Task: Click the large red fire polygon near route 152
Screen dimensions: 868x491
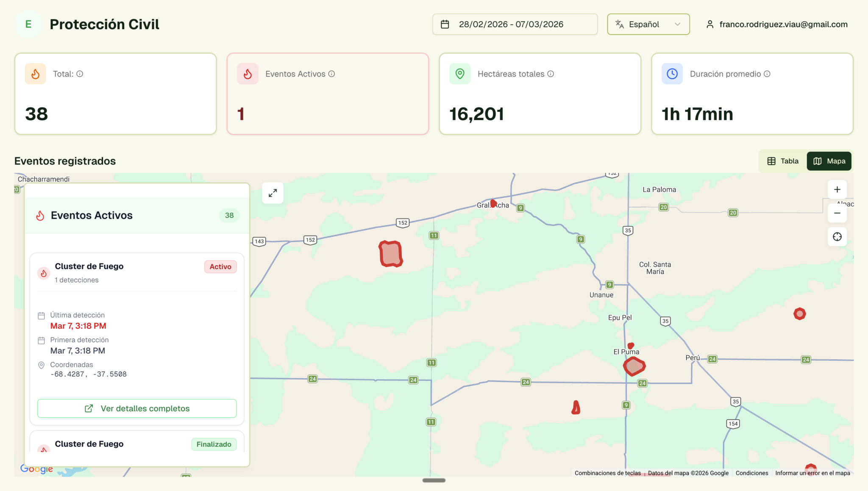Action: 390,254
